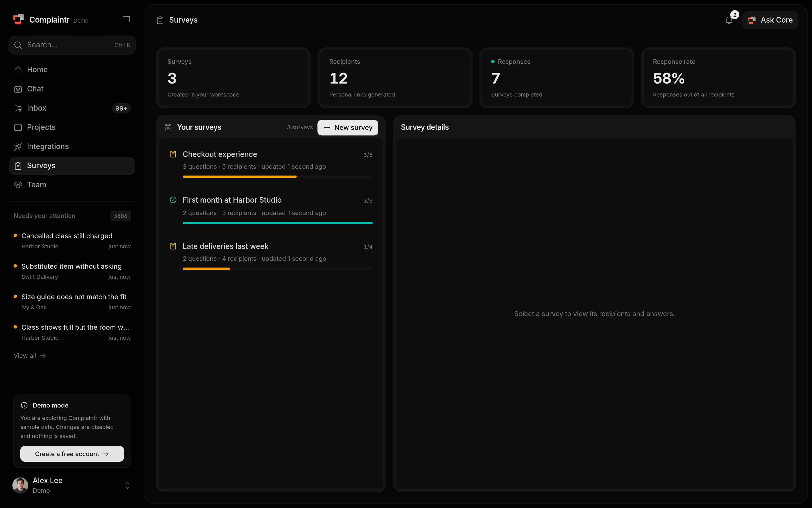Open the Team menu item
Viewport: 812px width, 508px height.
(x=72, y=185)
